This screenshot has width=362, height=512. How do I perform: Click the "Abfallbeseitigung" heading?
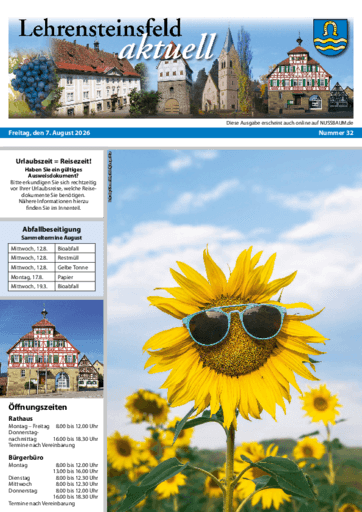click(x=52, y=229)
